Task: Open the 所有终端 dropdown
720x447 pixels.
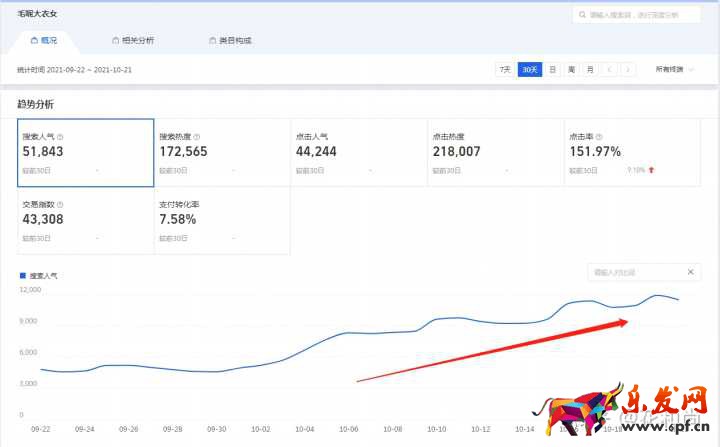Action: [x=675, y=70]
